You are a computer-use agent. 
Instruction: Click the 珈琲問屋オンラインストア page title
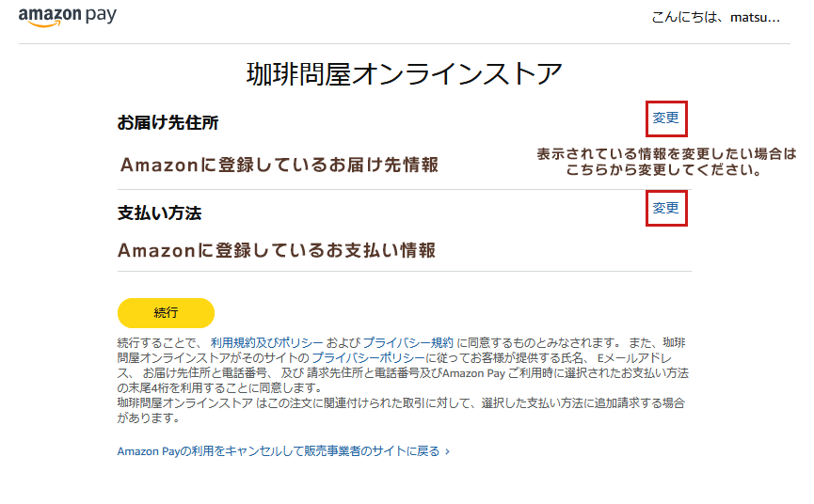click(405, 72)
